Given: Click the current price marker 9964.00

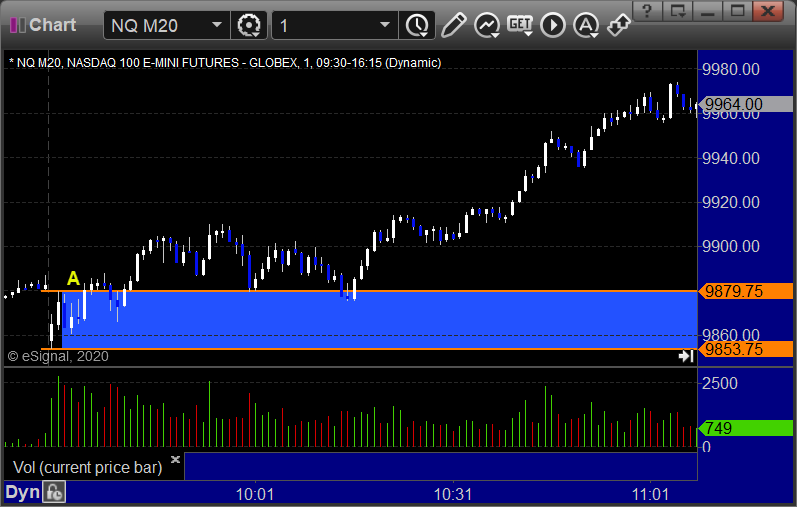Looking at the screenshot, I should pyautogui.click(x=746, y=104).
